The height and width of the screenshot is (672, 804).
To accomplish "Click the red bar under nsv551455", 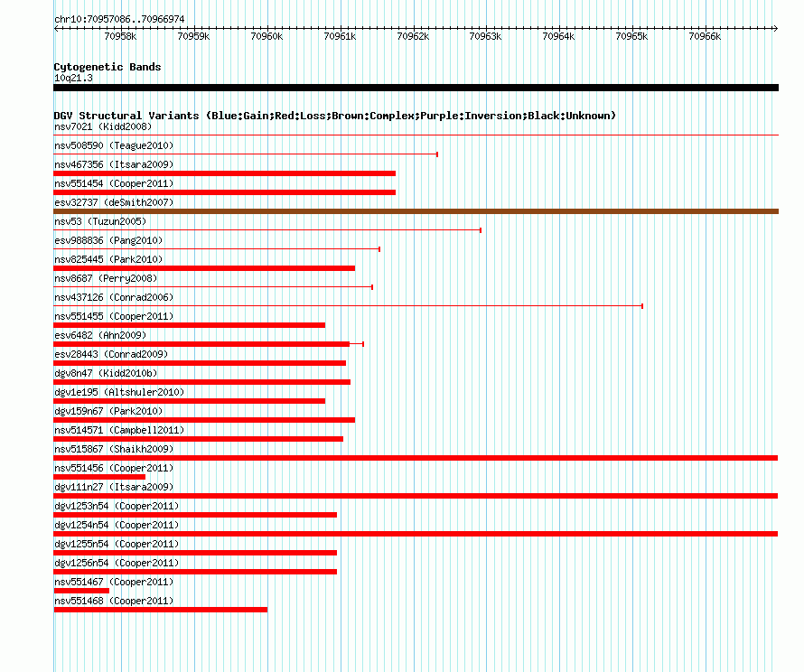I will 189,325.
